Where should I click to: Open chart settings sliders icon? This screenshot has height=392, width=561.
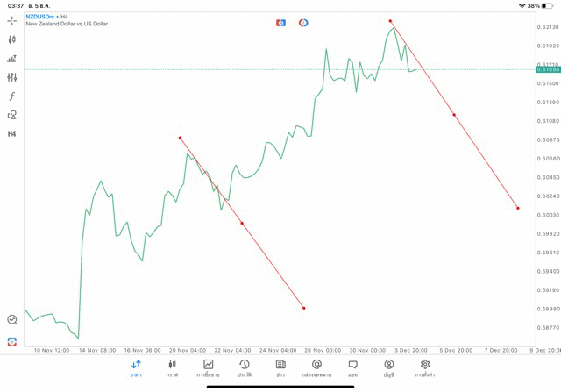point(11,77)
